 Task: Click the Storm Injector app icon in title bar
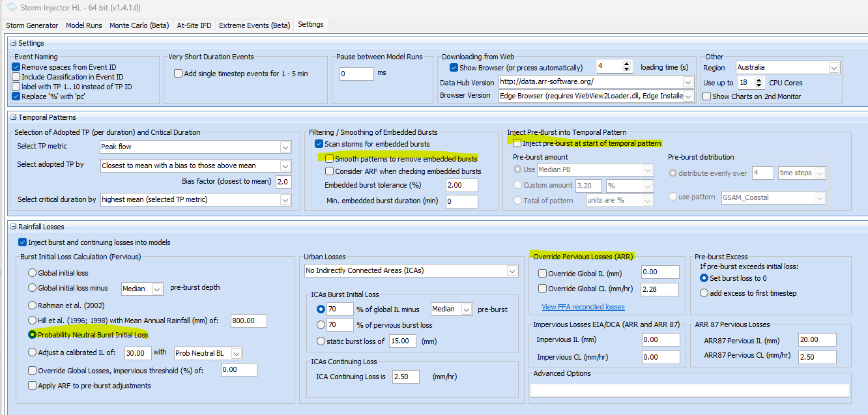(x=11, y=8)
